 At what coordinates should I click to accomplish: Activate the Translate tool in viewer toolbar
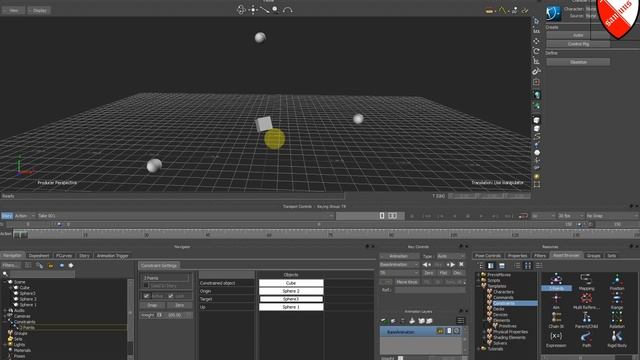pos(536,41)
